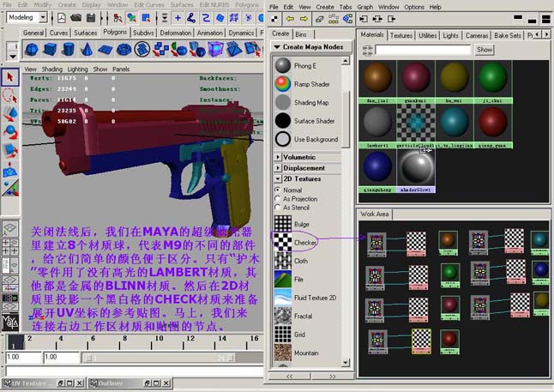Image resolution: width=554 pixels, height=392 pixels.
Task: Collapse the 2D Textures section
Action: coord(278,179)
